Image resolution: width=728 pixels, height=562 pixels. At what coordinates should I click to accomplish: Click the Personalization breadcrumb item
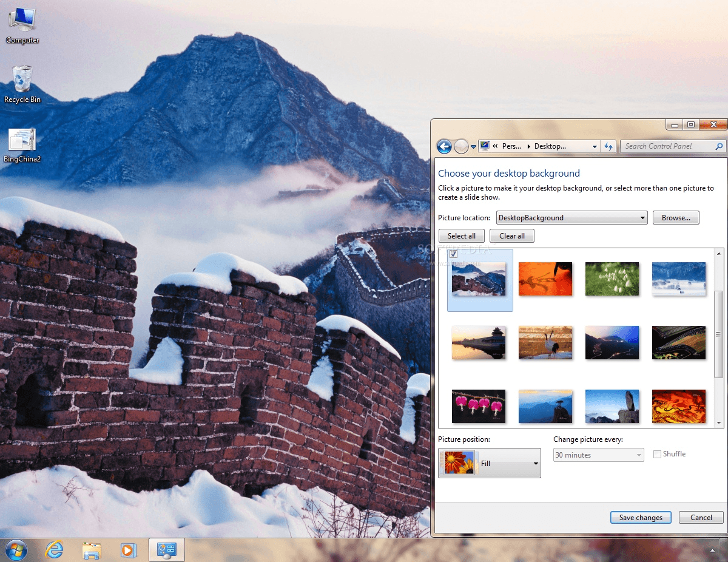(513, 146)
